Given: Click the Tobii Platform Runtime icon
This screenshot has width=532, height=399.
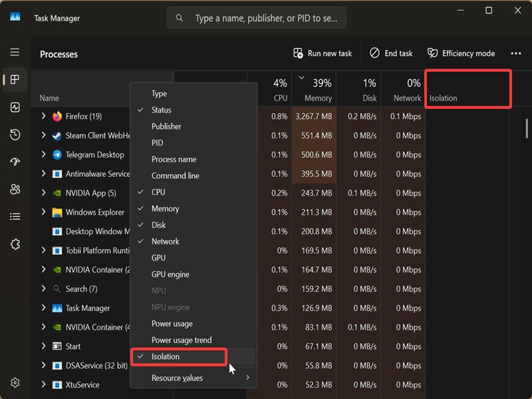Looking at the screenshot, I should [57, 251].
